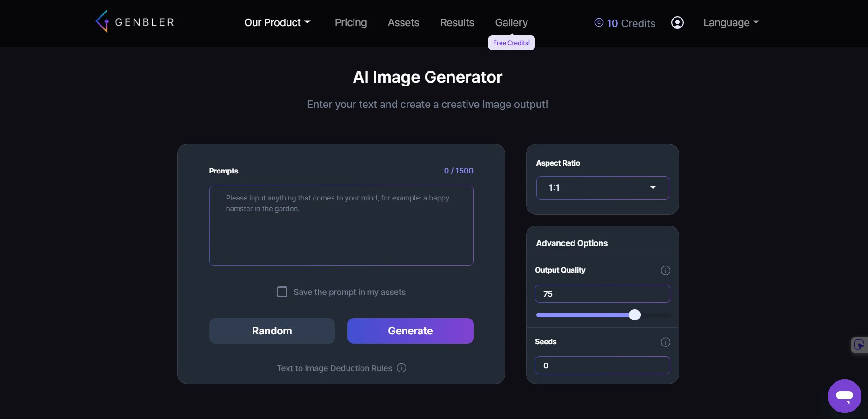Go to the Gallery page
The image size is (868, 419).
click(x=511, y=22)
